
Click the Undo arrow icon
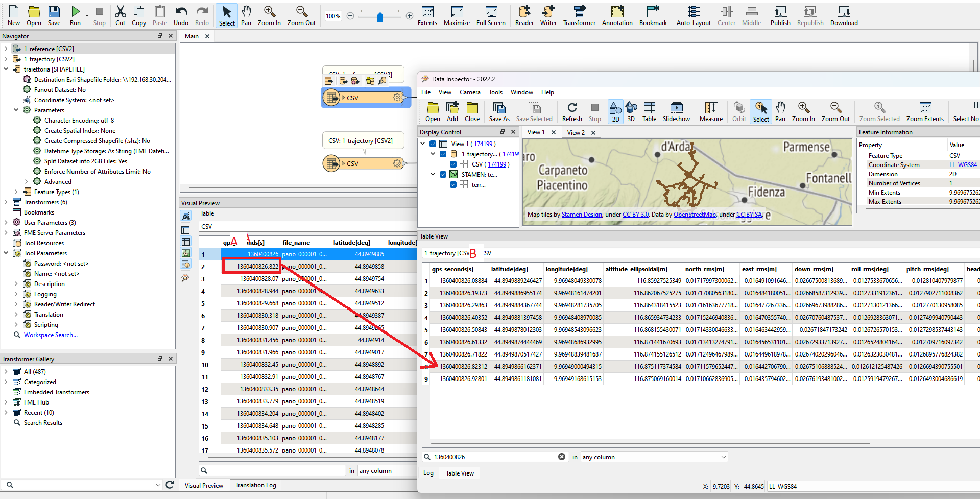(x=181, y=15)
